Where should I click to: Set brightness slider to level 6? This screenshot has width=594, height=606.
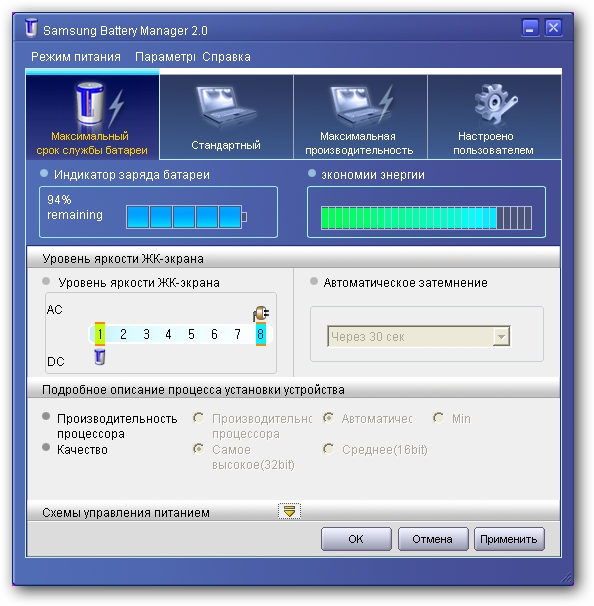coord(214,334)
